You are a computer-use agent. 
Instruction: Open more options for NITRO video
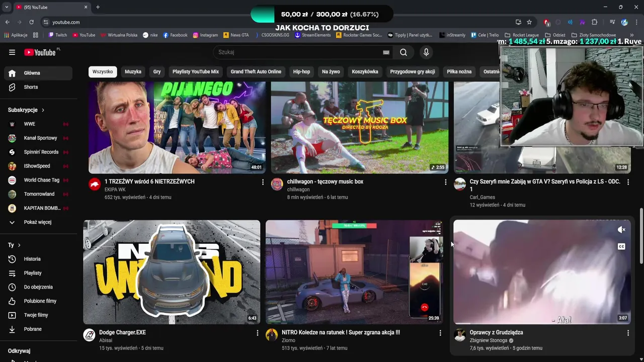440,333
